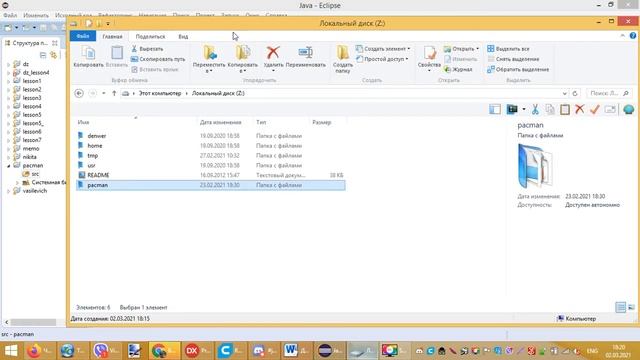Screen dimensions: 640x360
Task: Click the globe icon in the icon toolbar
Action: tap(629, 109)
